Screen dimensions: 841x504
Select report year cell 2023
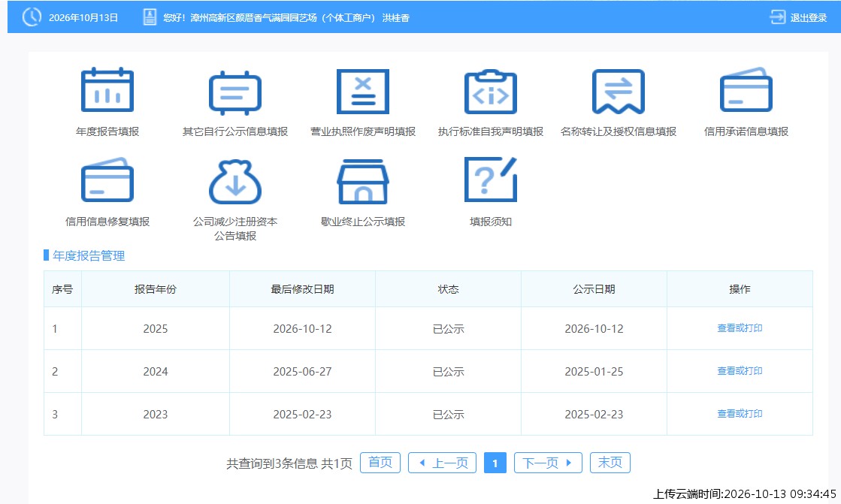click(156, 415)
